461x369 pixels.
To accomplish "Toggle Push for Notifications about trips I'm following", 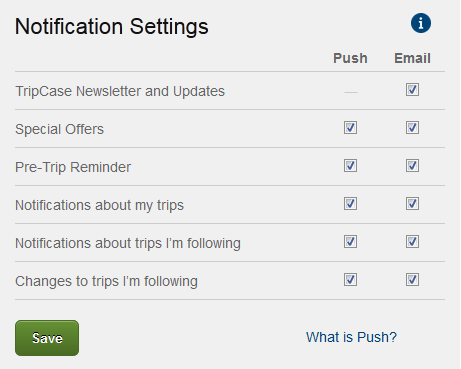I will coord(350,242).
